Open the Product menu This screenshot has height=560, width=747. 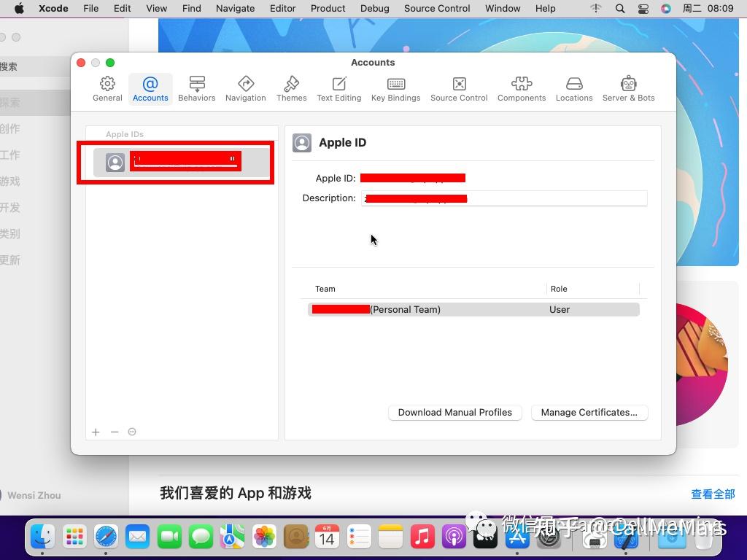tap(328, 9)
